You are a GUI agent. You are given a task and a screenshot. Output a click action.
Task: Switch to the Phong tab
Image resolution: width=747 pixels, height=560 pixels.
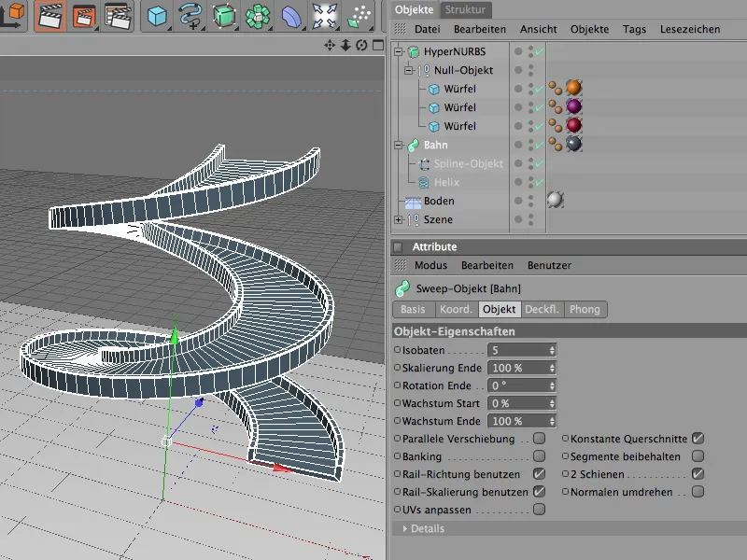point(585,310)
